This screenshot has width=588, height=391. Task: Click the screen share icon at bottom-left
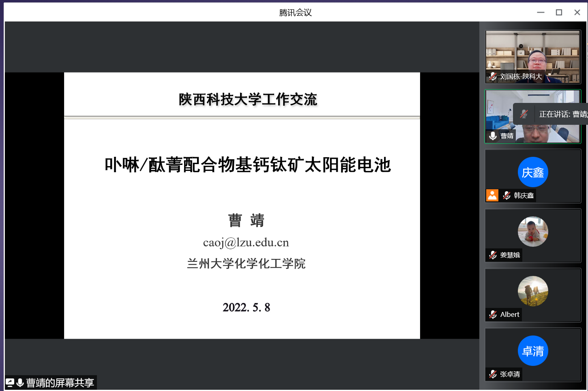click(10, 383)
